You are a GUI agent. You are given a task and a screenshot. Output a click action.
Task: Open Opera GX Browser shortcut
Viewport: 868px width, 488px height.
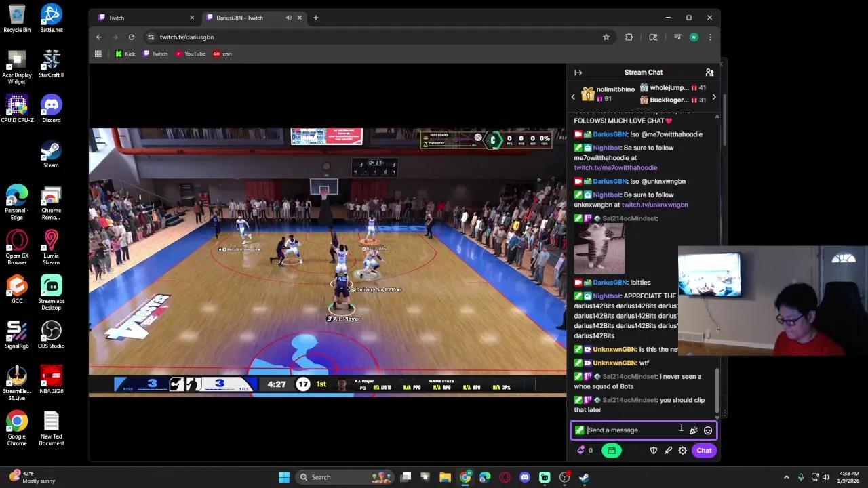17,248
